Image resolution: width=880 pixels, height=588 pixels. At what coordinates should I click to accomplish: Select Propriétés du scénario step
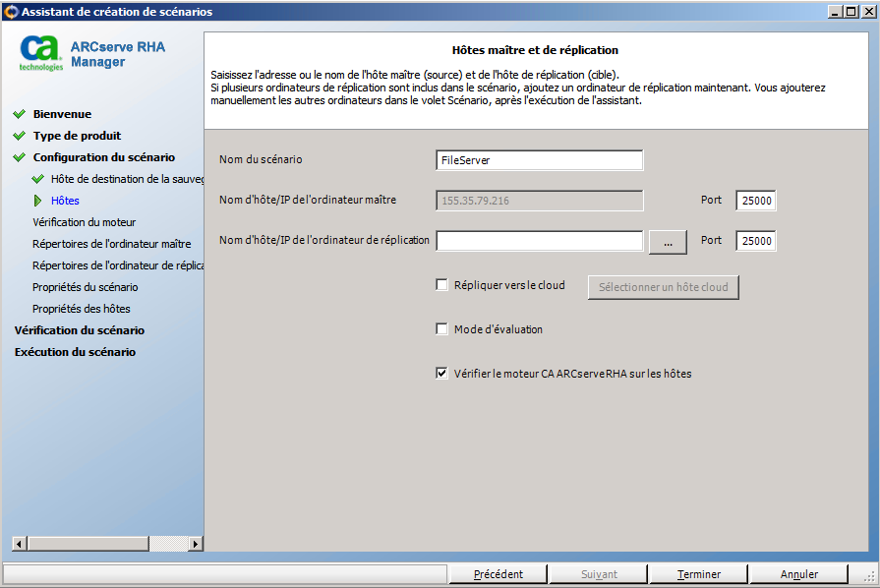coord(86,287)
